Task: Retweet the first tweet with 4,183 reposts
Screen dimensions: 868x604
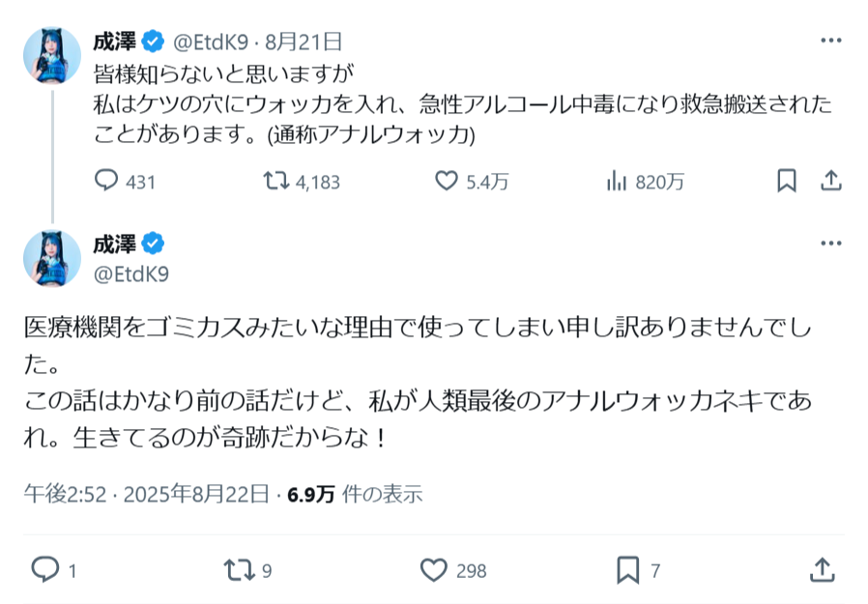Action: point(277,181)
